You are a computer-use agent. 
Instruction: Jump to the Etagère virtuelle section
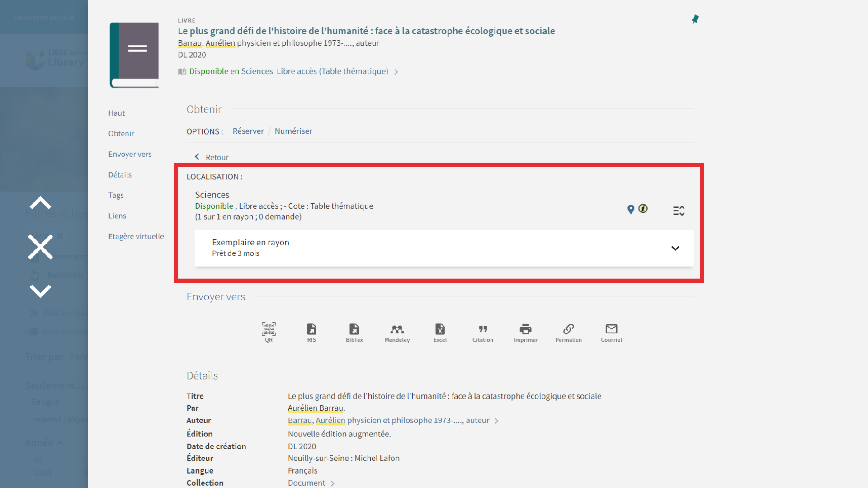coord(136,236)
